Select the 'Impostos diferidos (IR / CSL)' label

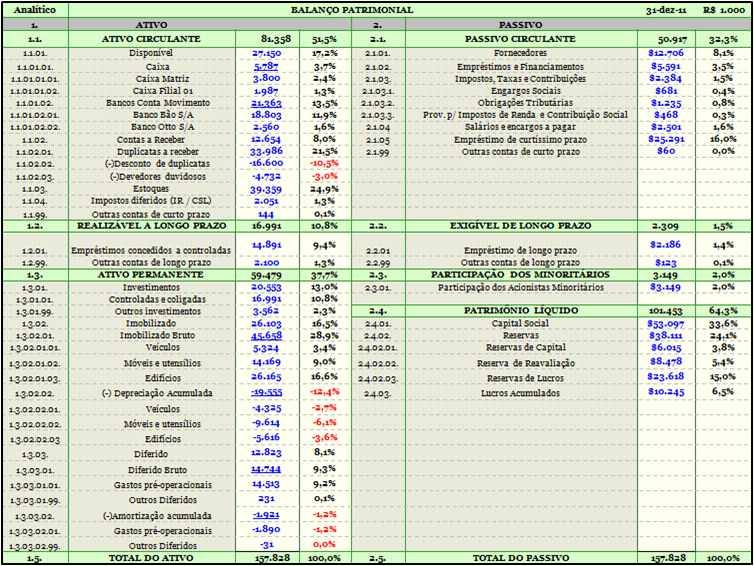click(151, 201)
